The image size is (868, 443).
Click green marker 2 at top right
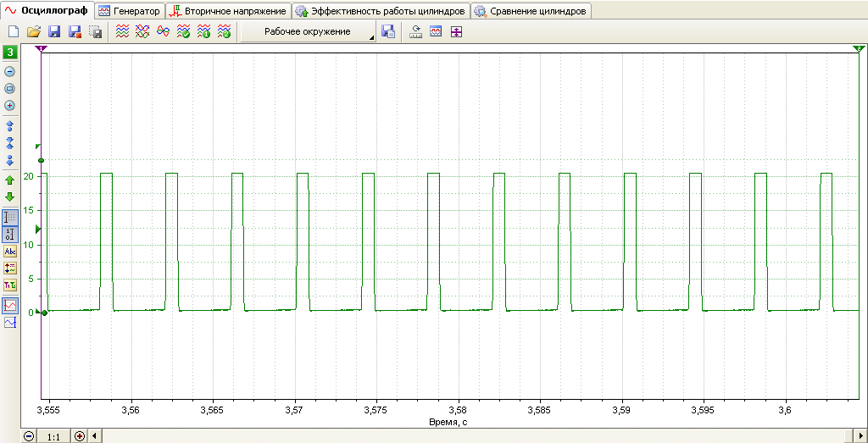(860, 49)
